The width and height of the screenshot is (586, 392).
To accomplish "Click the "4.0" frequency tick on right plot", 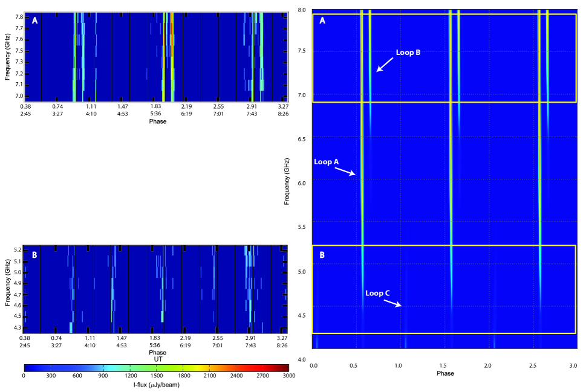I will (x=302, y=359).
